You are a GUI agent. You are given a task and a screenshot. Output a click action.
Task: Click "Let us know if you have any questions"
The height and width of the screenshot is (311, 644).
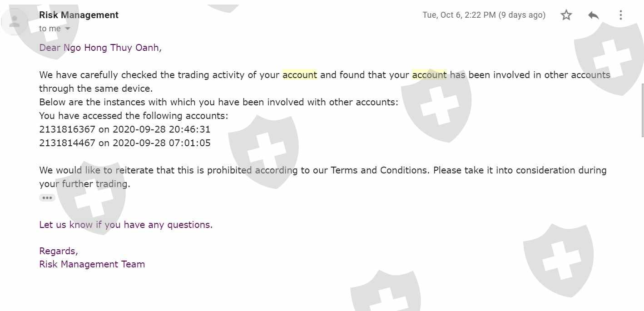[x=126, y=225]
